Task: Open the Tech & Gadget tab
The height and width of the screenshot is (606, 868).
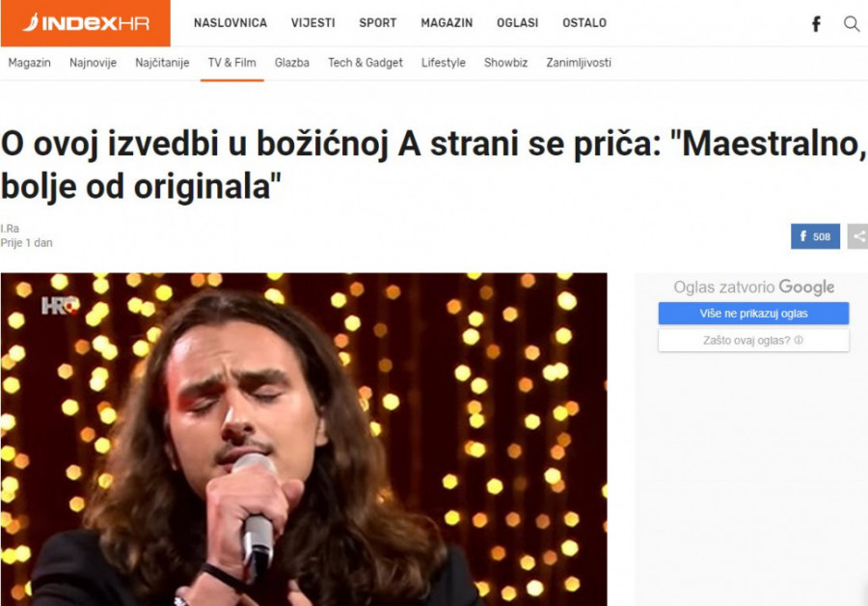Action: pos(366,63)
